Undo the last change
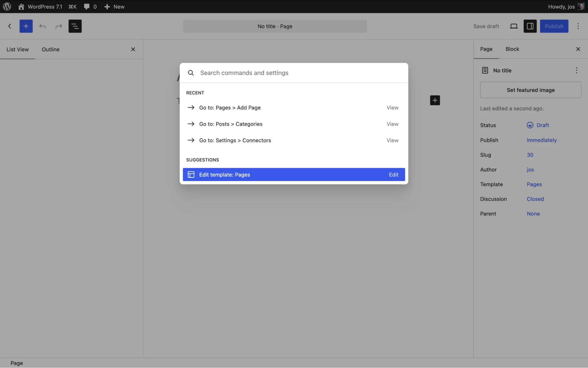588x368 pixels. pyautogui.click(x=42, y=26)
